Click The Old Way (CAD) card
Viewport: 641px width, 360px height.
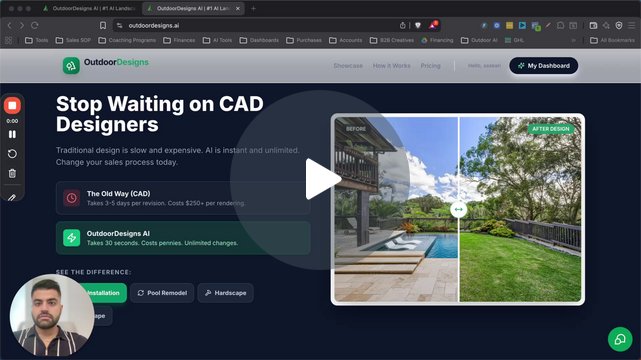coord(183,198)
